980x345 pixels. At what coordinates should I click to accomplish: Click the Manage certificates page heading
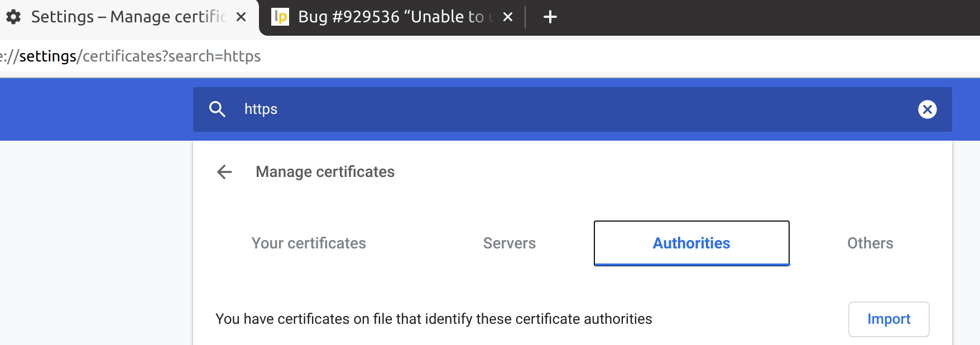coord(325,172)
